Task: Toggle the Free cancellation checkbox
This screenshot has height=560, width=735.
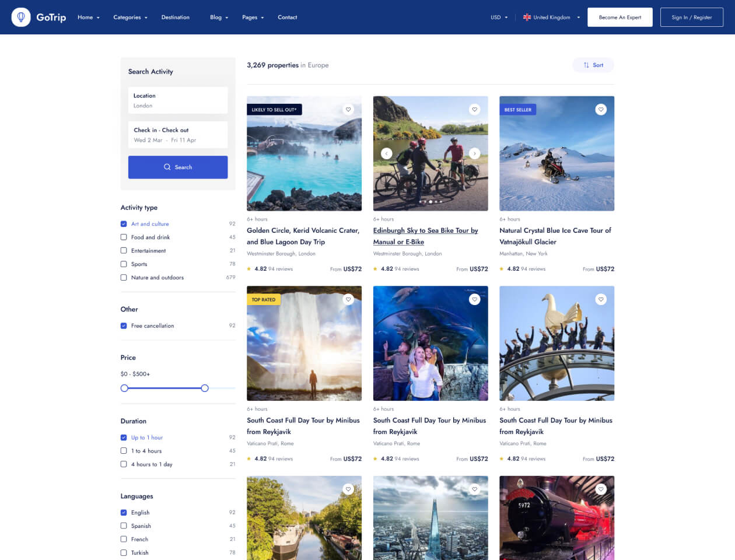Action: pyautogui.click(x=124, y=326)
